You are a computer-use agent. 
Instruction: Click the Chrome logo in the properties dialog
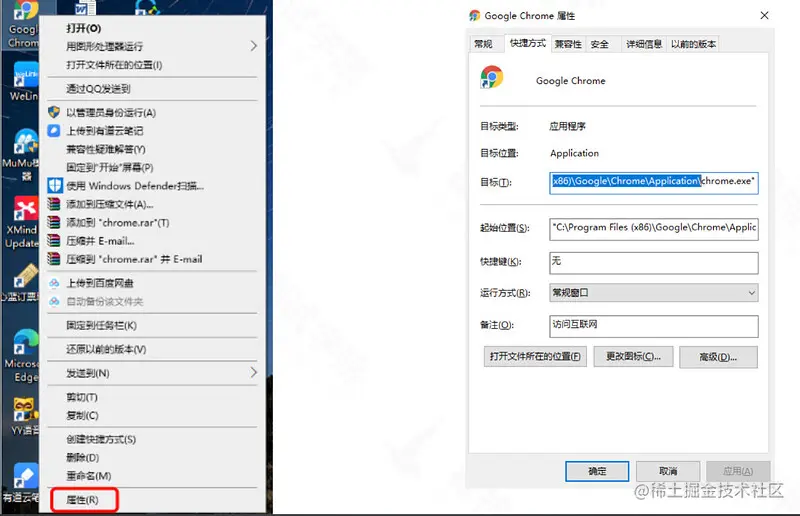pos(491,78)
